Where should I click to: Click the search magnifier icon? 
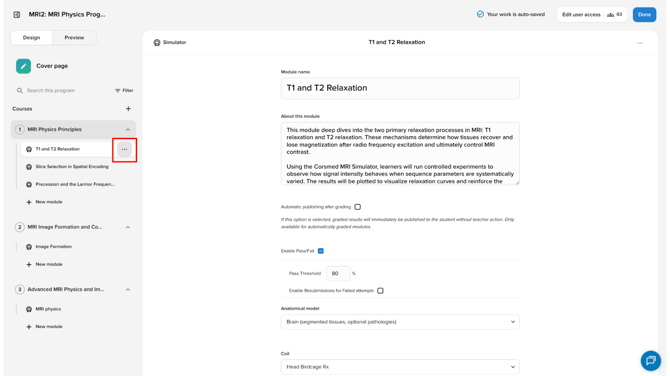[x=20, y=91]
